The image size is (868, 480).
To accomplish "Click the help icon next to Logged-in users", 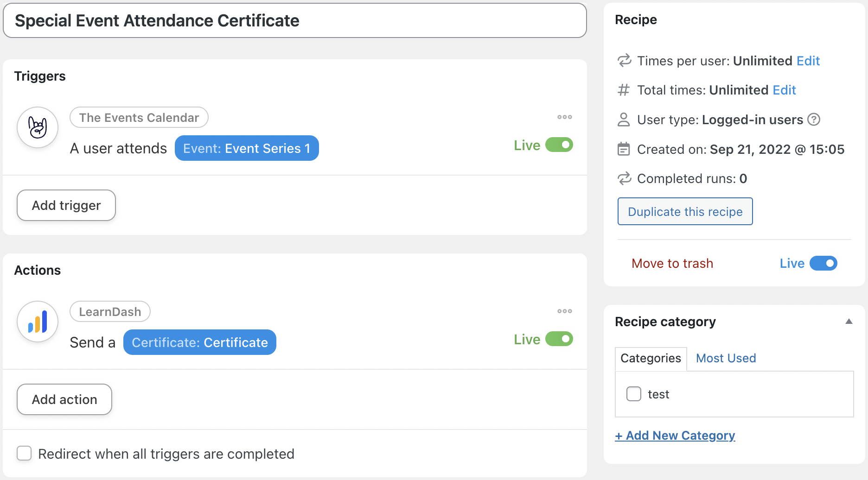I will click(814, 120).
